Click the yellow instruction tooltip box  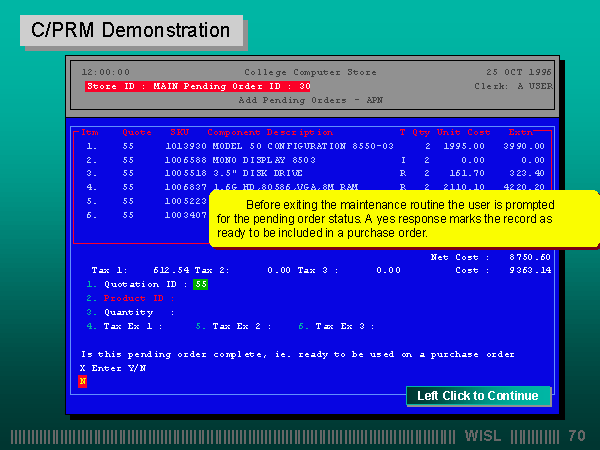point(403,218)
